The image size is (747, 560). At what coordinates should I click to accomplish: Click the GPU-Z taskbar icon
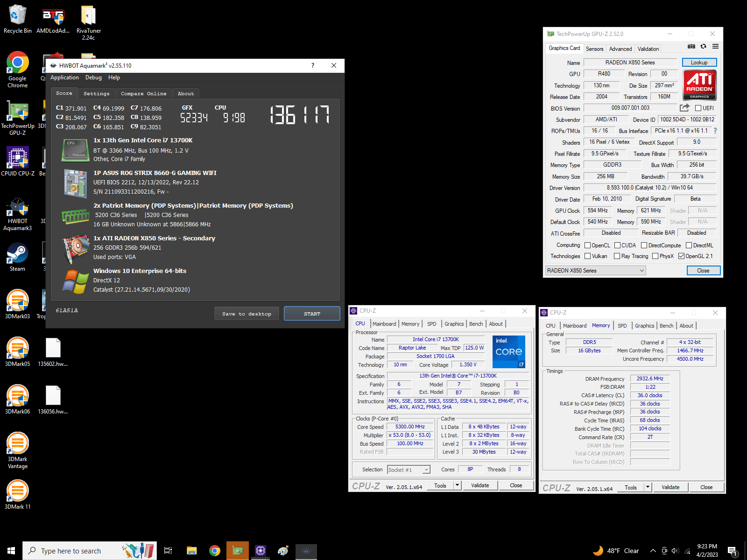[x=238, y=551]
